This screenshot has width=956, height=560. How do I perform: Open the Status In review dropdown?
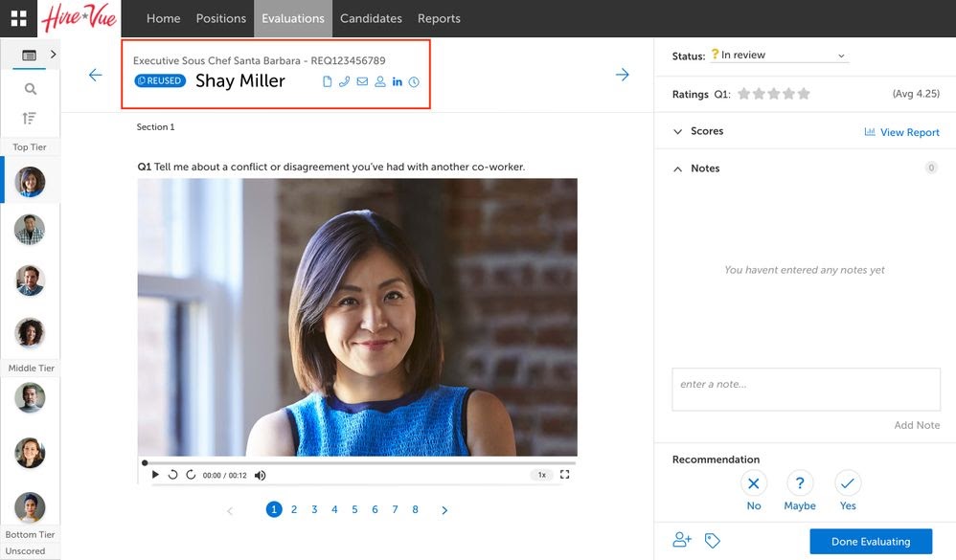(x=781, y=56)
